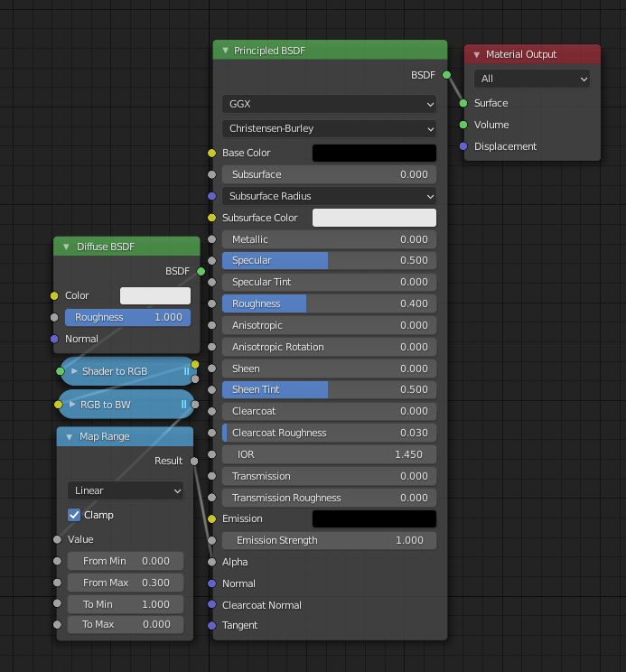Collapse the Diffuse BSDF node
The image size is (626, 672).
pos(66,247)
